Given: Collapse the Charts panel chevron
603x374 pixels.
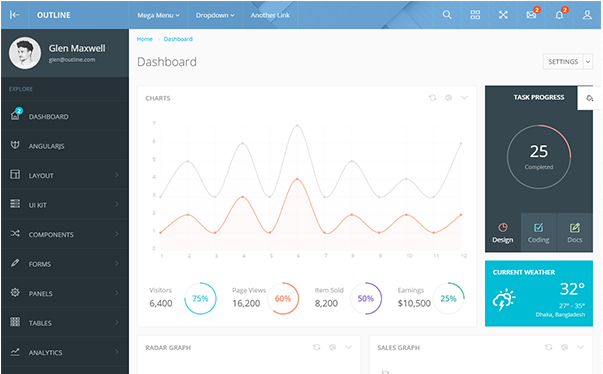Looking at the screenshot, I should (465, 98).
